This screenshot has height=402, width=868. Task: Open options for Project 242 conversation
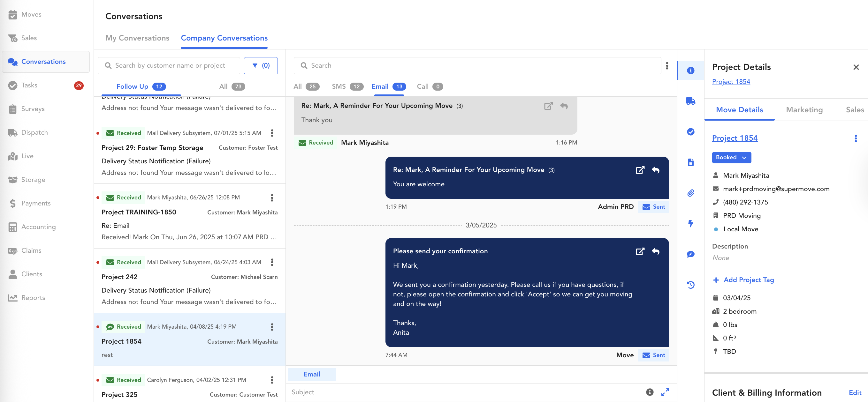tap(272, 262)
